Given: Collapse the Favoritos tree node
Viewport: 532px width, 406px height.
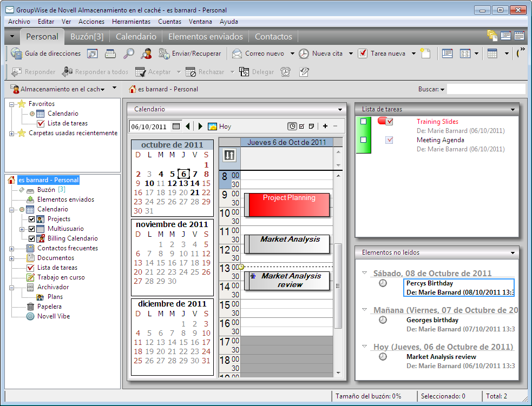Looking at the screenshot, I should 11,104.
